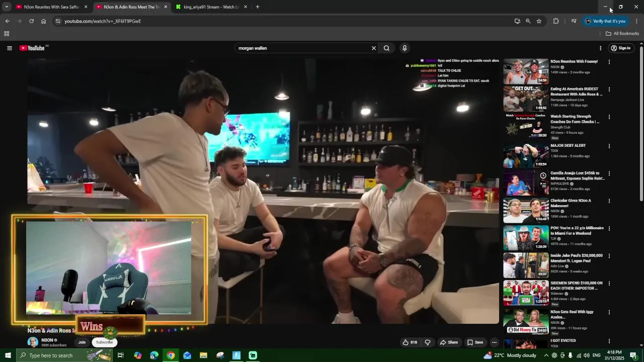Open the Extensions puzzle icon
This screenshot has height=362, width=644.
coord(556,21)
